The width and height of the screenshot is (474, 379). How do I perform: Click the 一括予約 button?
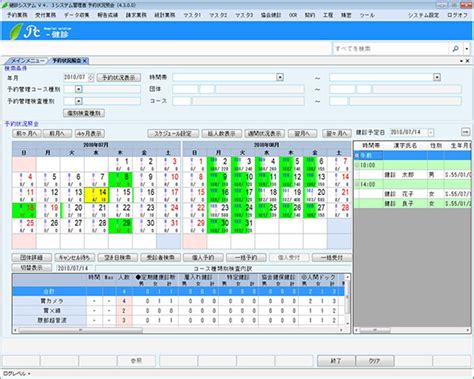[246, 257]
